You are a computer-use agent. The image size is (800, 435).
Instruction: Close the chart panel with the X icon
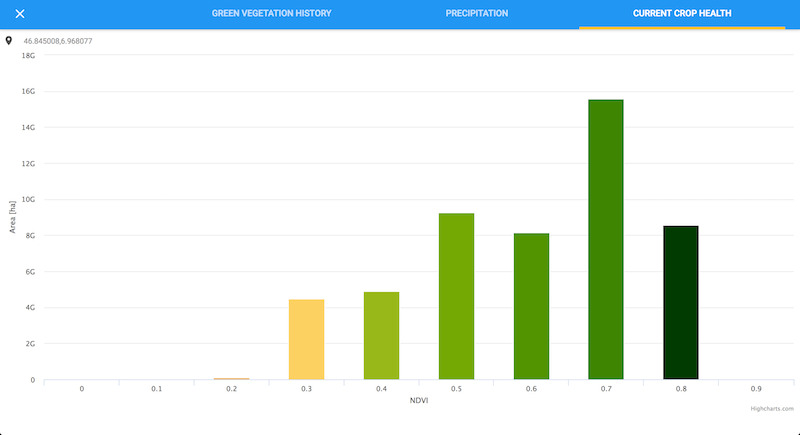coord(19,14)
